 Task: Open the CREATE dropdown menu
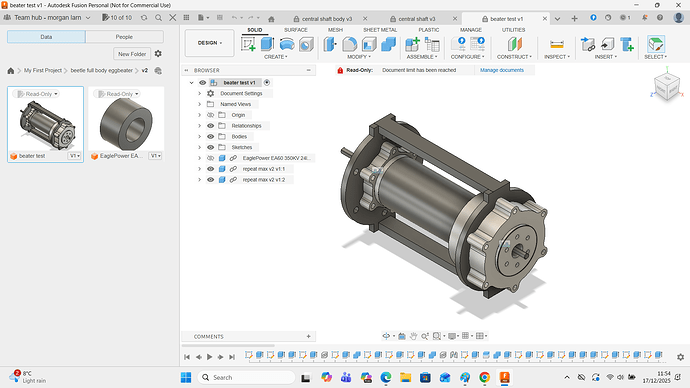pos(275,57)
